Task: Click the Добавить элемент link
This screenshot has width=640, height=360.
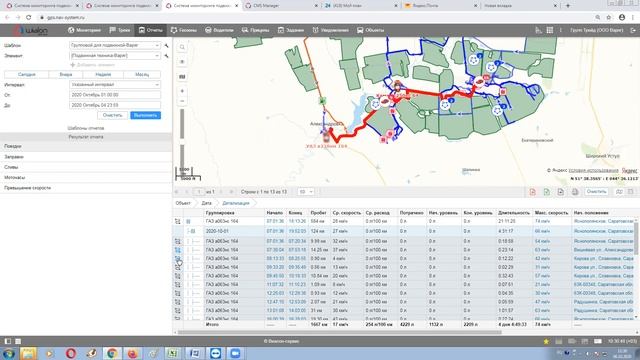Action: coord(92,65)
